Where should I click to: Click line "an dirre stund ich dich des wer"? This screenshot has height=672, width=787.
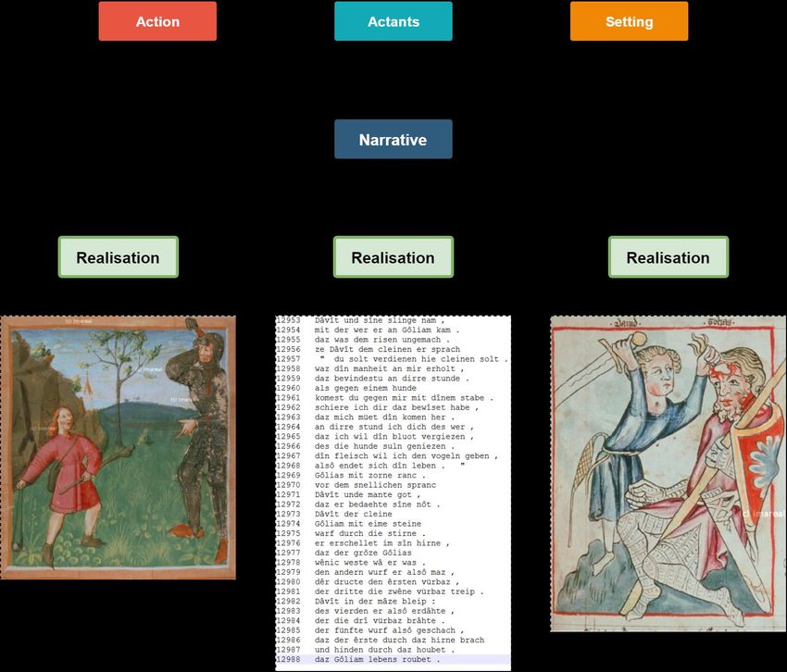(394, 427)
